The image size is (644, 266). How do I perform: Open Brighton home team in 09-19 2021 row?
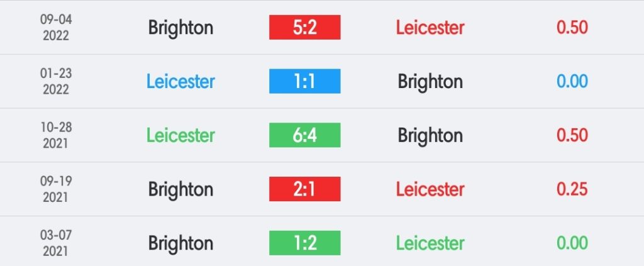click(x=180, y=190)
